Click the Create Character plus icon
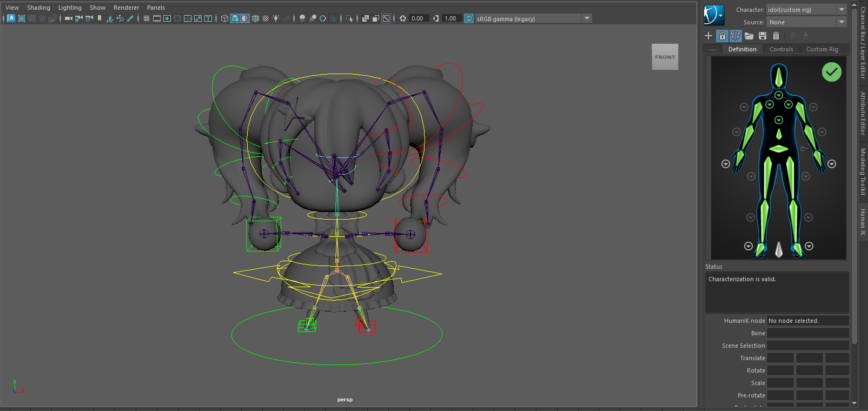868x411 pixels. [708, 36]
